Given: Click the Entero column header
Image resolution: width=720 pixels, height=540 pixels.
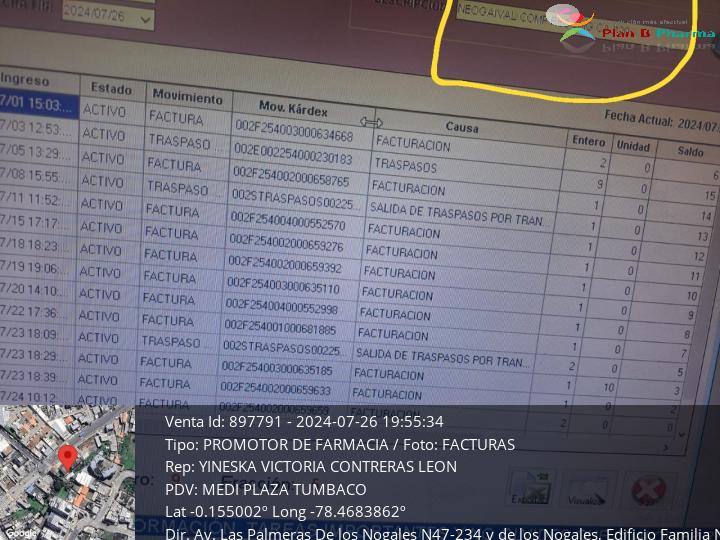Looking at the screenshot, I should (588, 141).
